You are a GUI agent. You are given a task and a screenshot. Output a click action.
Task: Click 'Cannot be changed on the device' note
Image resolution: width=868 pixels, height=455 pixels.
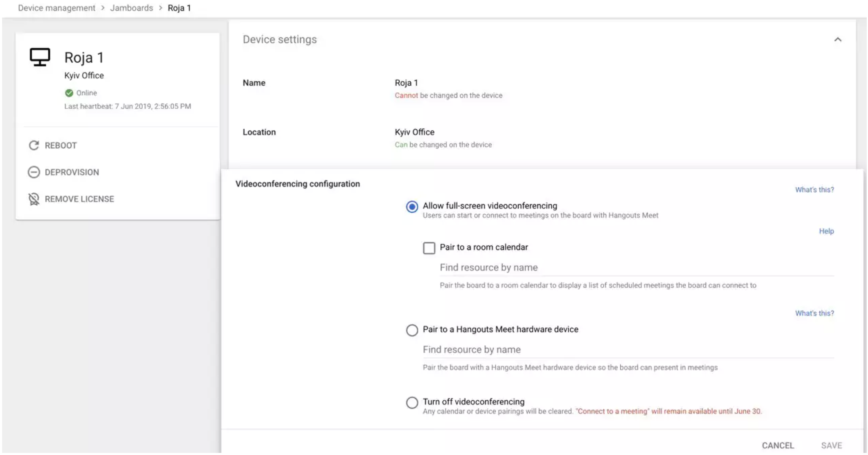(x=448, y=95)
